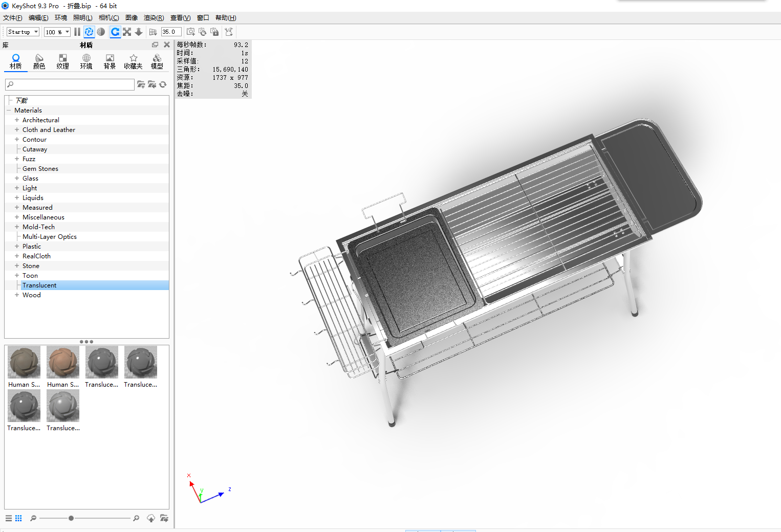This screenshot has width=781, height=532.
Task: Select the 下载 tree item
Action: pos(22,101)
